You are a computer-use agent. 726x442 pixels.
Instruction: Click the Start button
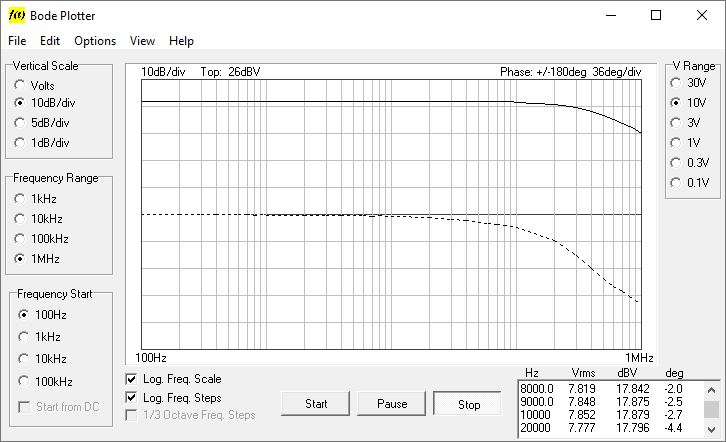tap(316, 404)
